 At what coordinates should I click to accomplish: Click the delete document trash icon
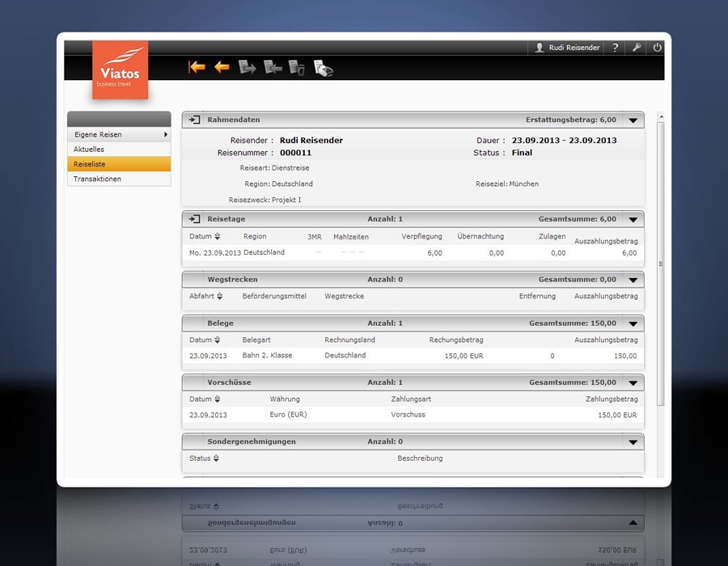coord(297,68)
